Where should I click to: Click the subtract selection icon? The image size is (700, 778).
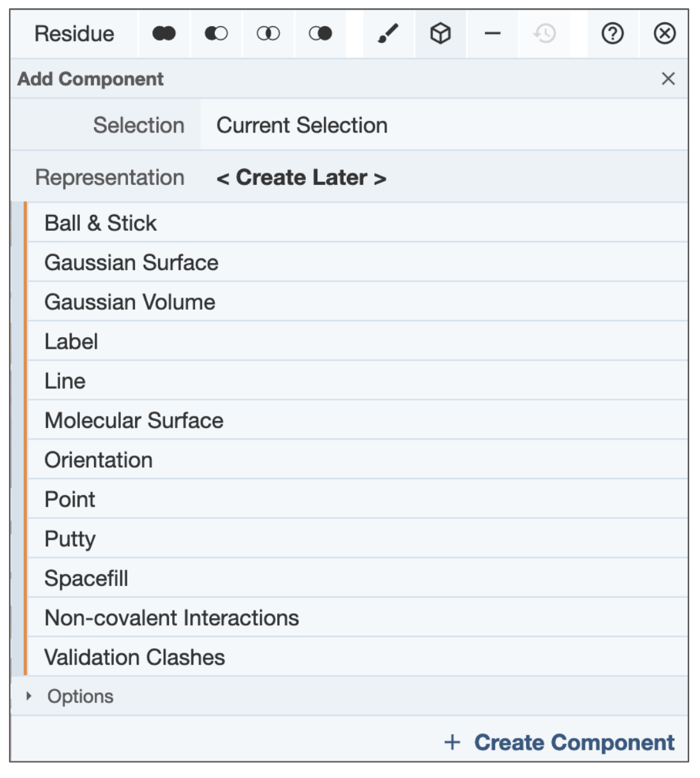click(216, 34)
